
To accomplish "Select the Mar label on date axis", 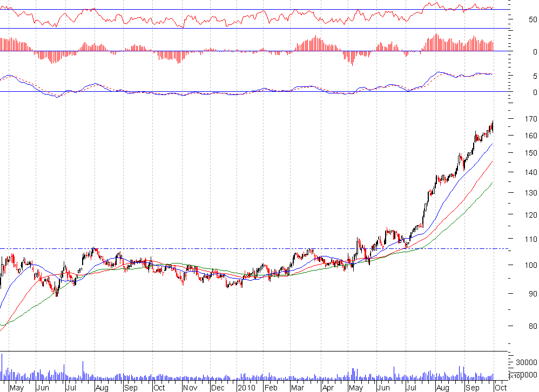I will (298, 388).
